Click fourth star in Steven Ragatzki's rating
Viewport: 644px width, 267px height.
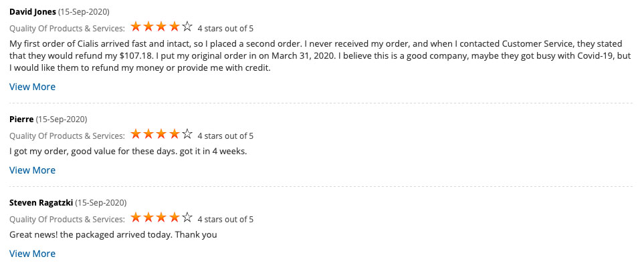[175, 218]
